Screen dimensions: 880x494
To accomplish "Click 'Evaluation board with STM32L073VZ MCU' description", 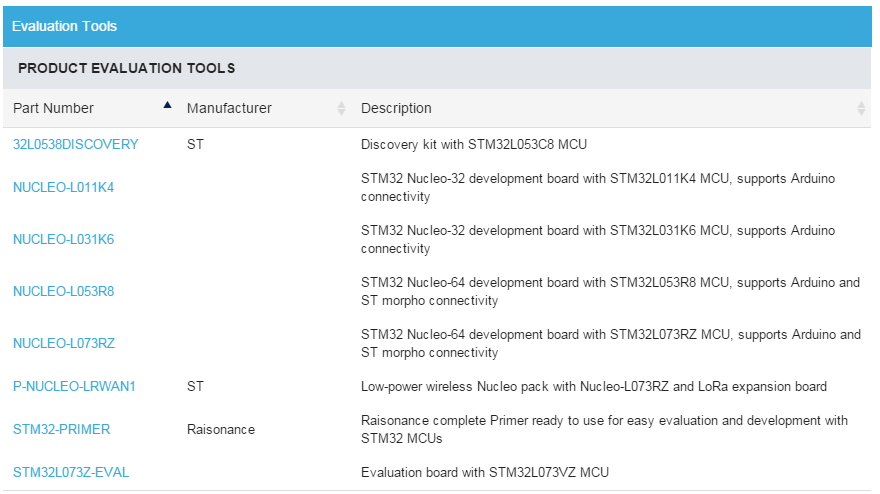I will click(x=485, y=473).
